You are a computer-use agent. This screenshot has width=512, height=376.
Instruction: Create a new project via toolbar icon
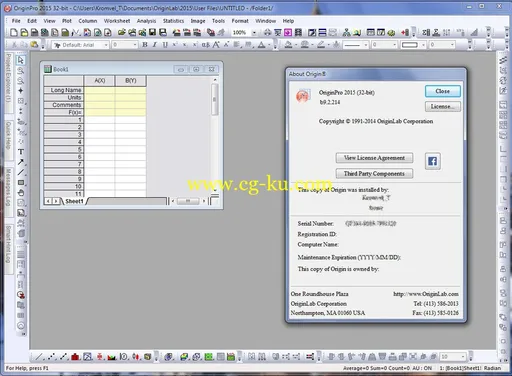point(14,32)
